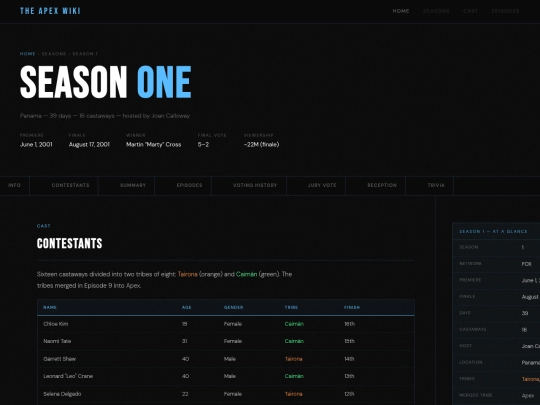Click the final vote 5–2 value
Viewport: 540px width, 405px height.
(203, 145)
